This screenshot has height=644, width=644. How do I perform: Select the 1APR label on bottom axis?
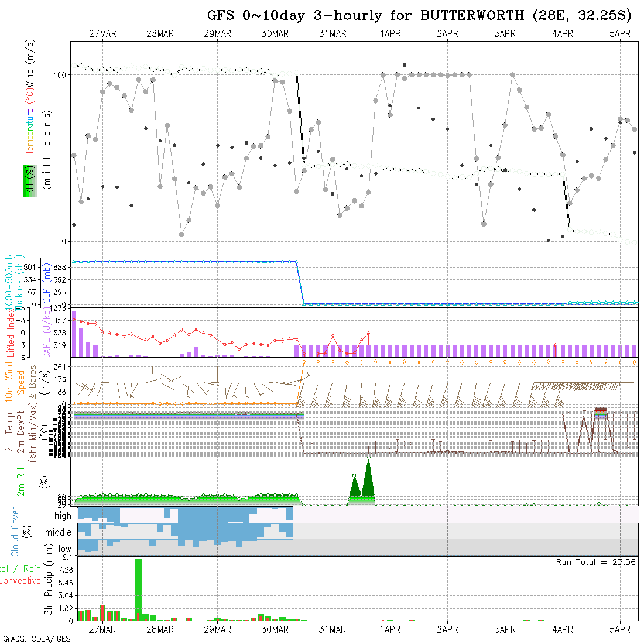tap(390, 629)
